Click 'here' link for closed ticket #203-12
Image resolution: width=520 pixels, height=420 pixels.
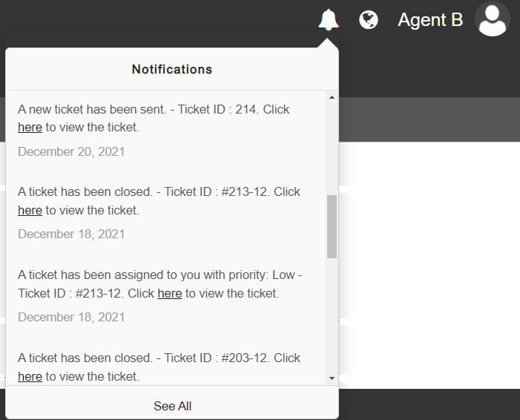click(x=30, y=377)
